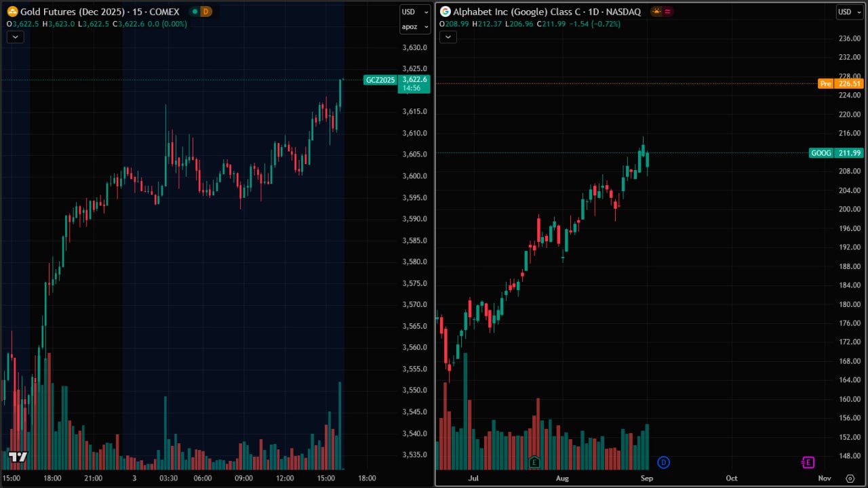Toggle the green market-open status dot
This screenshot has width=868, height=488.
tap(195, 12)
